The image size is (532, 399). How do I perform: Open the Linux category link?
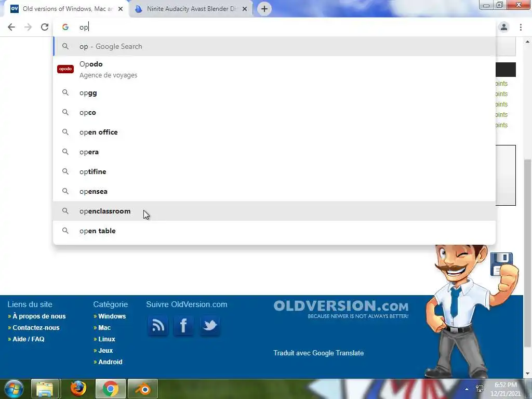[107, 339]
